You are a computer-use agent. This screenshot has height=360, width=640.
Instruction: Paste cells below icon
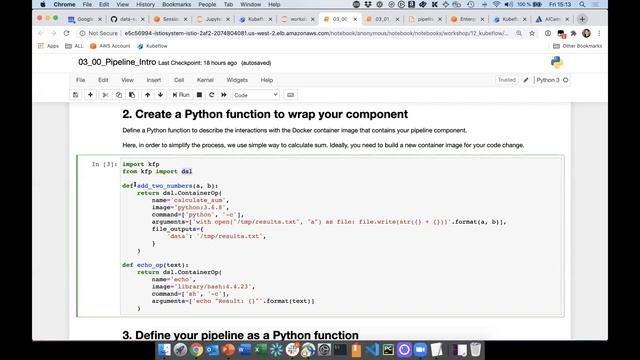click(x=132, y=95)
